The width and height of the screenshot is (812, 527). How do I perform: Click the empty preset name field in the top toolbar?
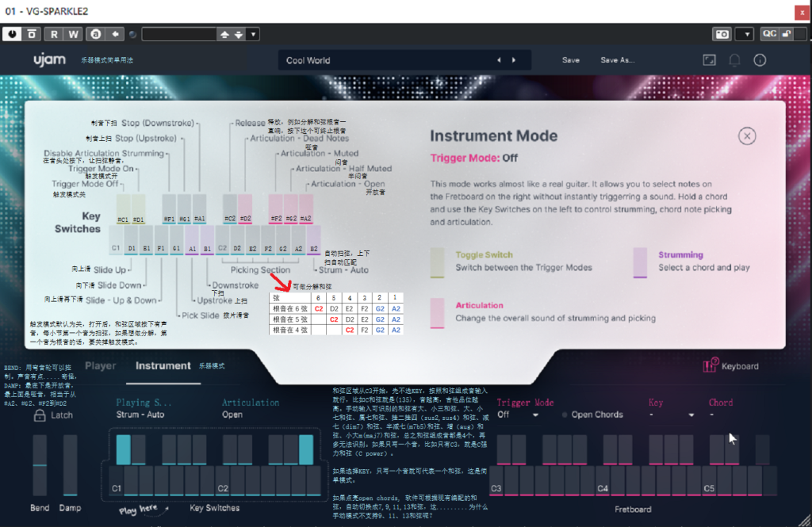178,34
